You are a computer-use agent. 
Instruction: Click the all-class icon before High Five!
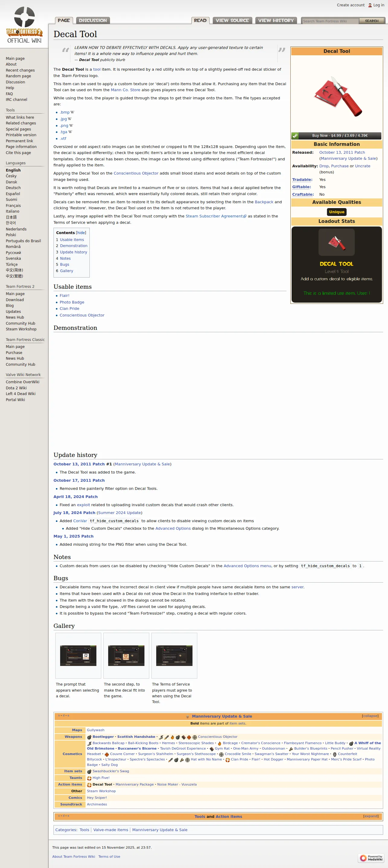[89, 778]
